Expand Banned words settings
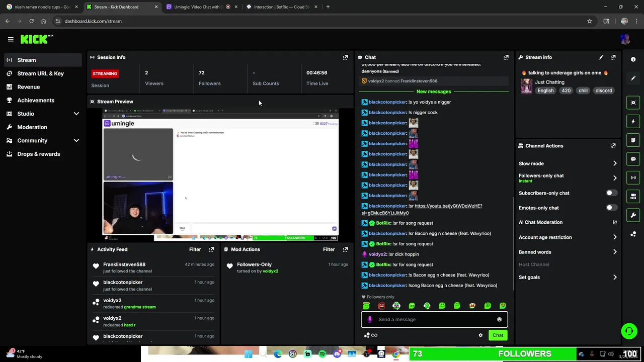This screenshot has height=362, width=644. 615,252
